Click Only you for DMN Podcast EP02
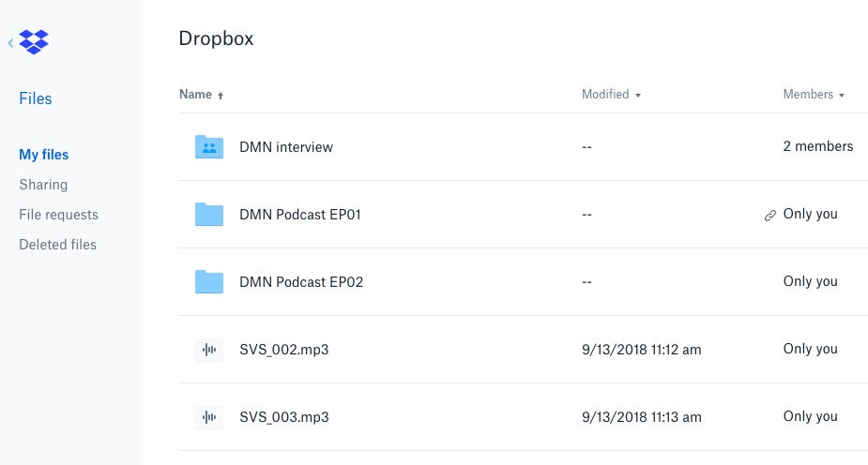Image resolution: width=868 pixels, height=465 pixels. pos(811,281)
